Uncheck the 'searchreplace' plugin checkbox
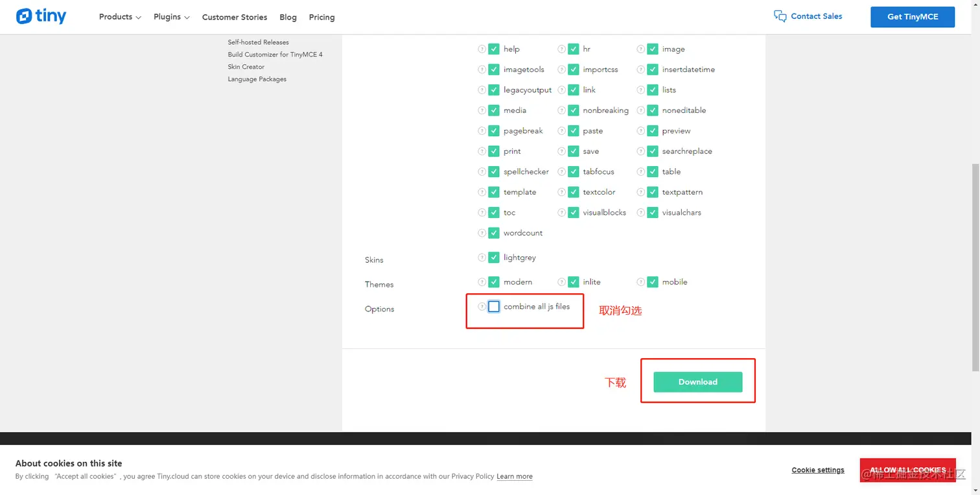 tap(653, 151)
